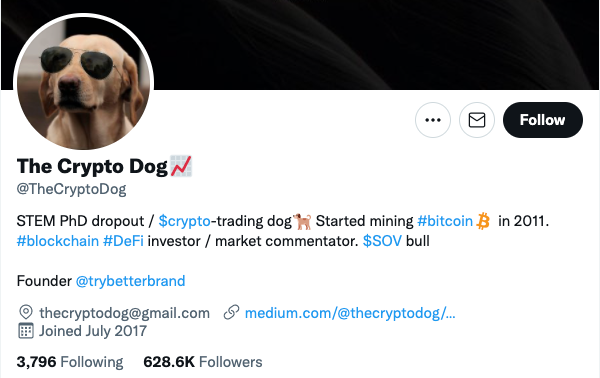View the 3,796 Following list
Viewport: 600px width, 378px height.
[x=70, y=362]
